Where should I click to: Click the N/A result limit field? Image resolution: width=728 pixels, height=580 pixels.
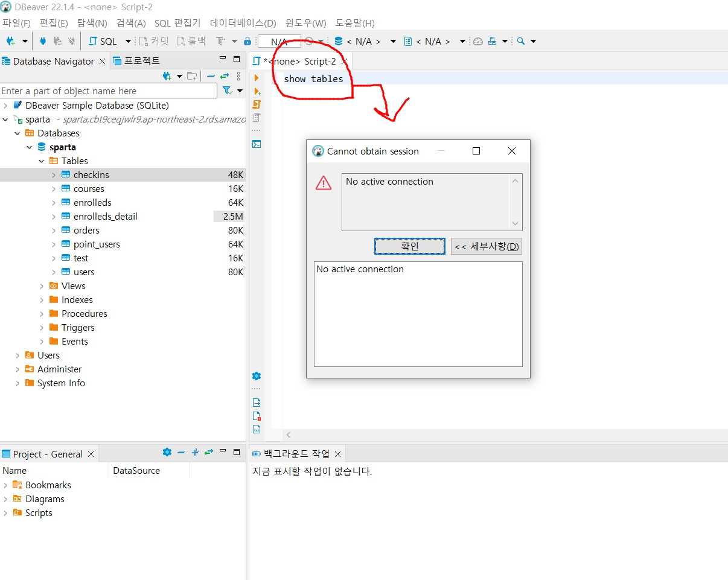click(x=279, y=42)
